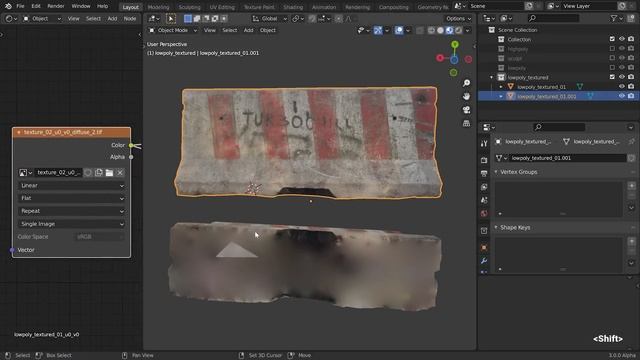Open the Options dropdown in viewport header
Viewport: 640px width, 360px height.
click(x=458, y=19)
